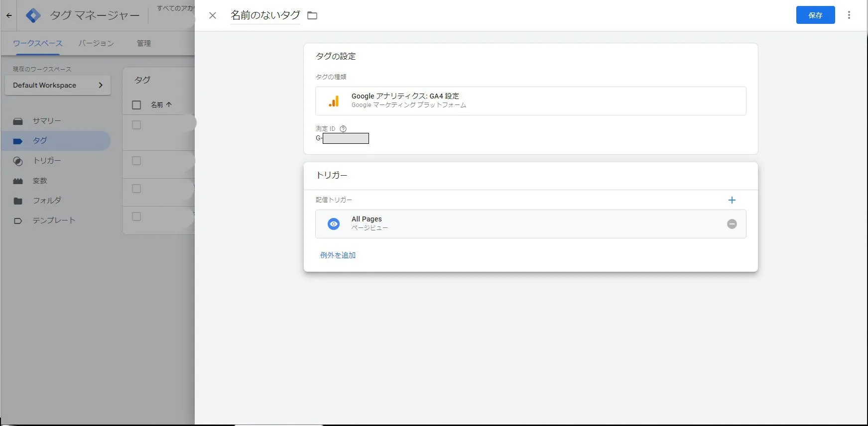The width and height of the screenshot is (868, 426).
Task: Open 変数 in the sidebar
Action: [56, 181]
